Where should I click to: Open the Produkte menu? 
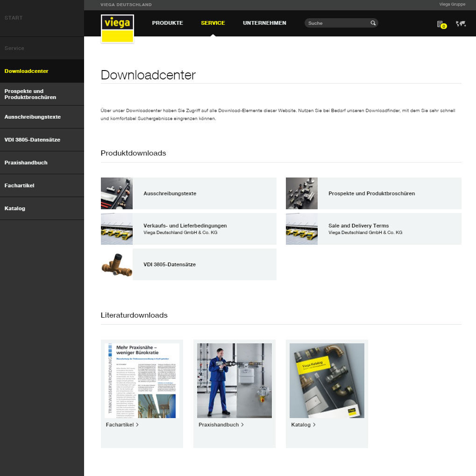point(168,23)
